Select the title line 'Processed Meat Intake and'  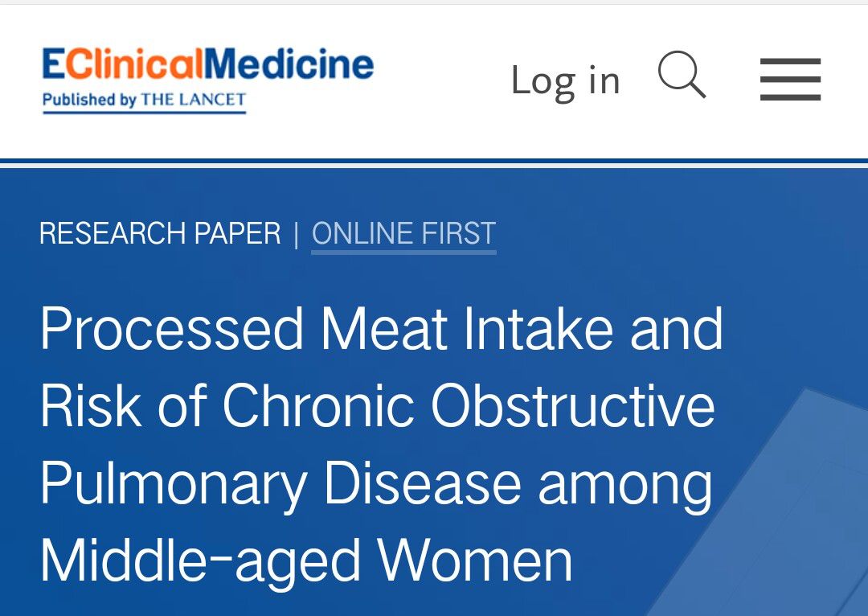point(382,330)
